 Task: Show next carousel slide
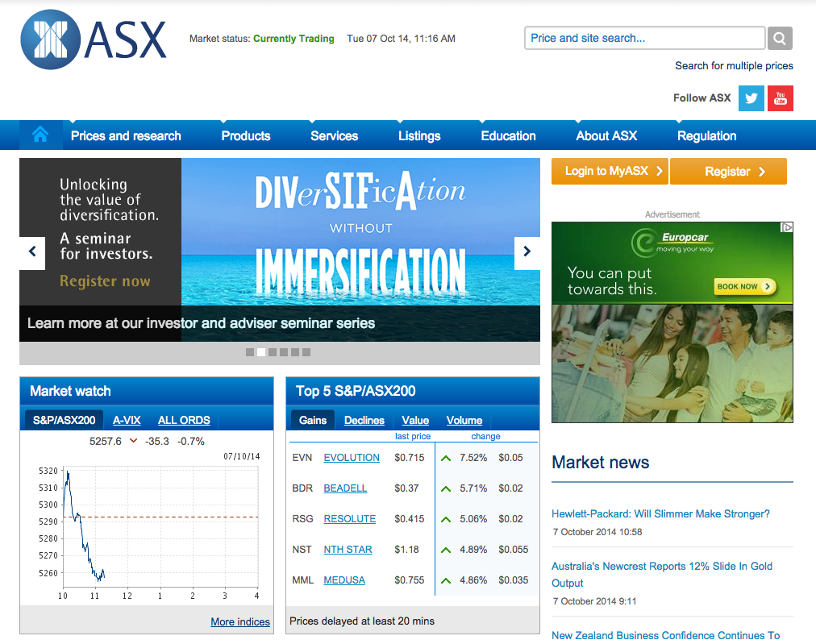click(527, 252)
